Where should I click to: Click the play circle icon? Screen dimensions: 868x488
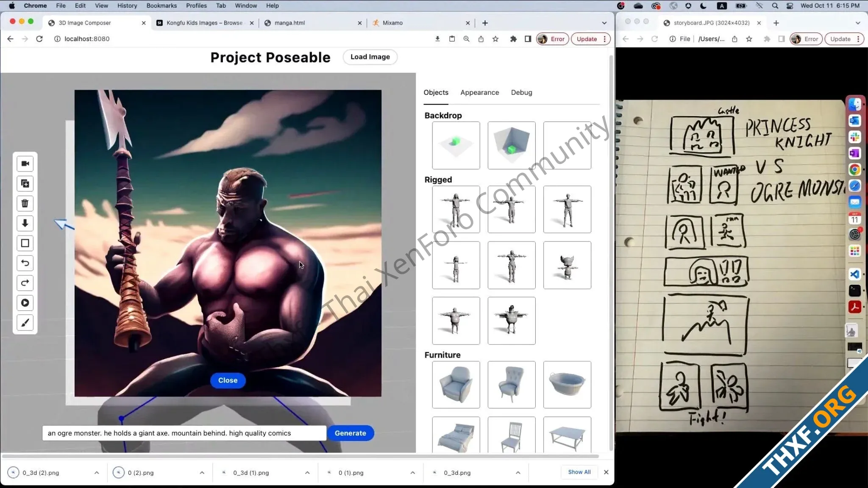[25, 303]
